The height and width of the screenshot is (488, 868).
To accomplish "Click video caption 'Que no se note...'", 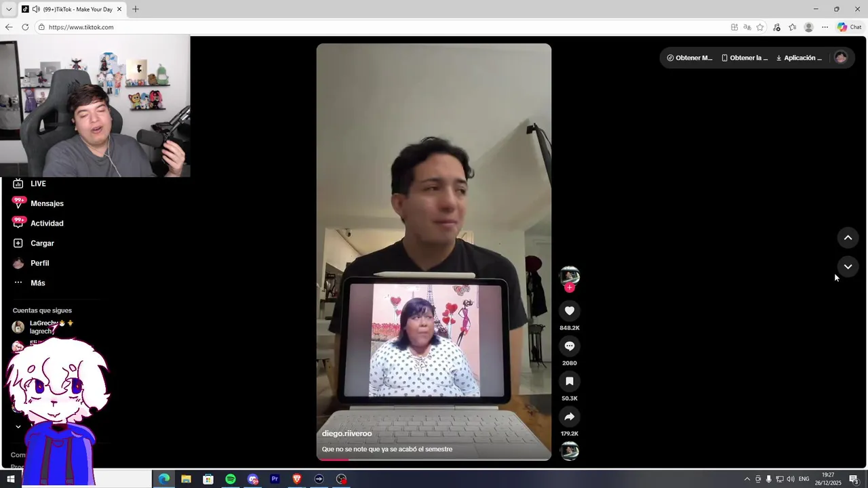I will pos(387,449).
